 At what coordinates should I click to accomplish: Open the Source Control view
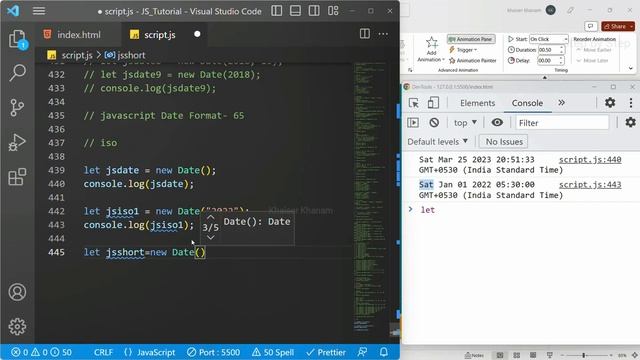pyautogui.click(x=17, y=108)
